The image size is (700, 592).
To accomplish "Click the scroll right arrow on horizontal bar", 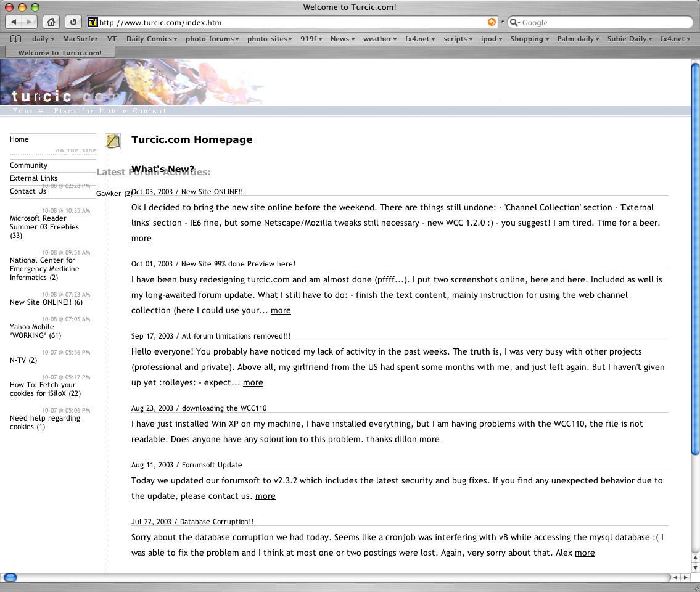I will click(686, 577).
